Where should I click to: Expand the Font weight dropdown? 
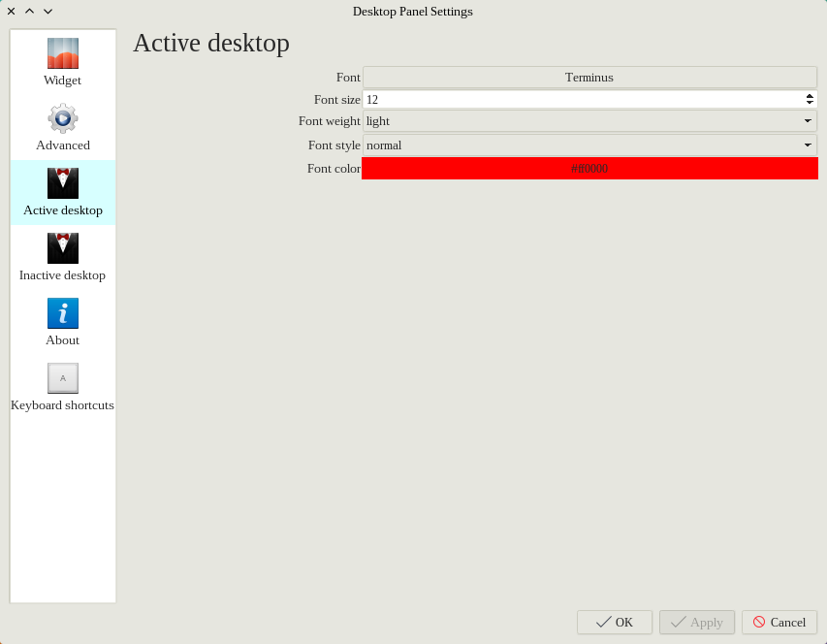807,121
